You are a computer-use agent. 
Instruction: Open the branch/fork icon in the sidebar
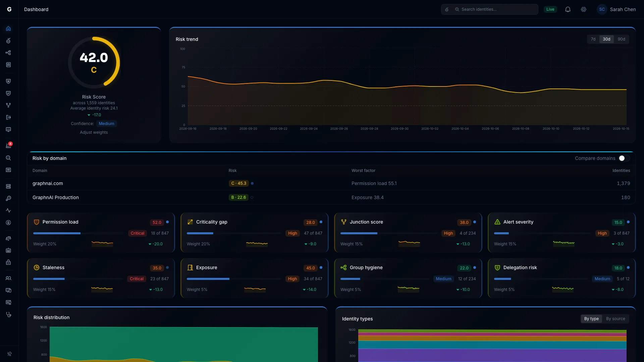point(8,105)
